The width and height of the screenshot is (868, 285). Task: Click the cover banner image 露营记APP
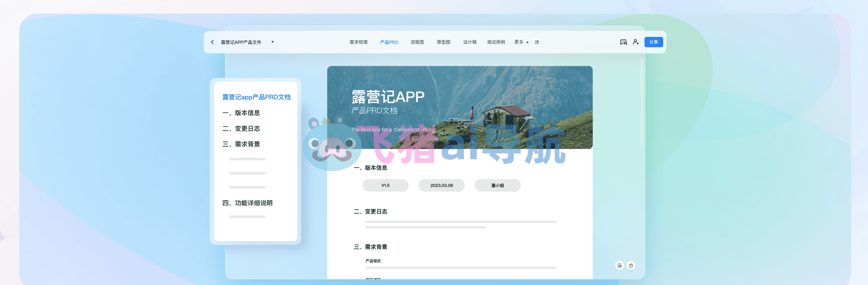[460, 107]
